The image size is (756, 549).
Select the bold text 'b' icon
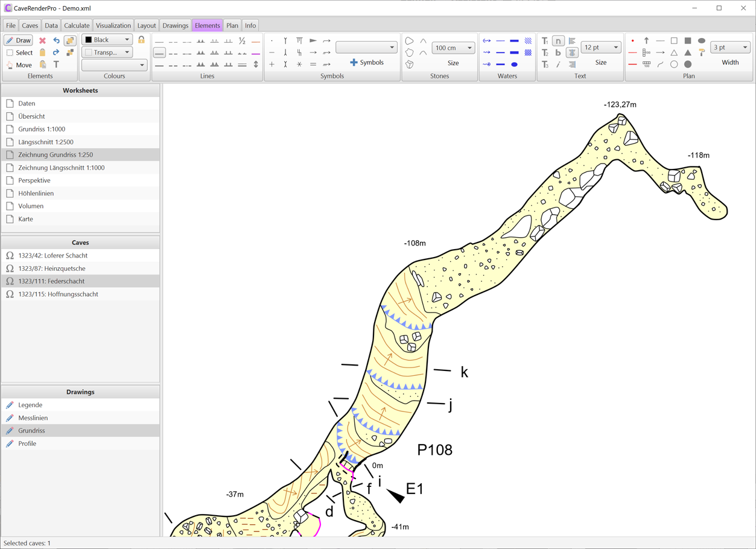(x=558, y=52)
